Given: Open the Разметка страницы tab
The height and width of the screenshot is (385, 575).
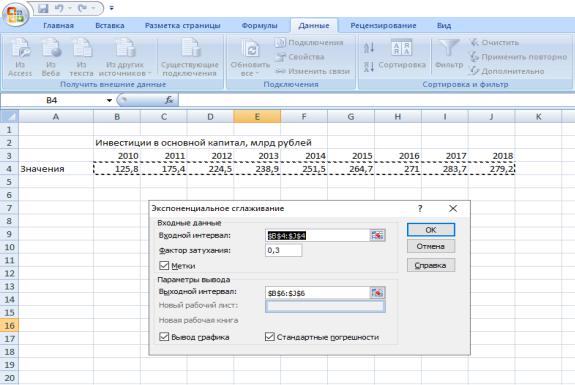Looking at the screenshot, I should 183,26.
